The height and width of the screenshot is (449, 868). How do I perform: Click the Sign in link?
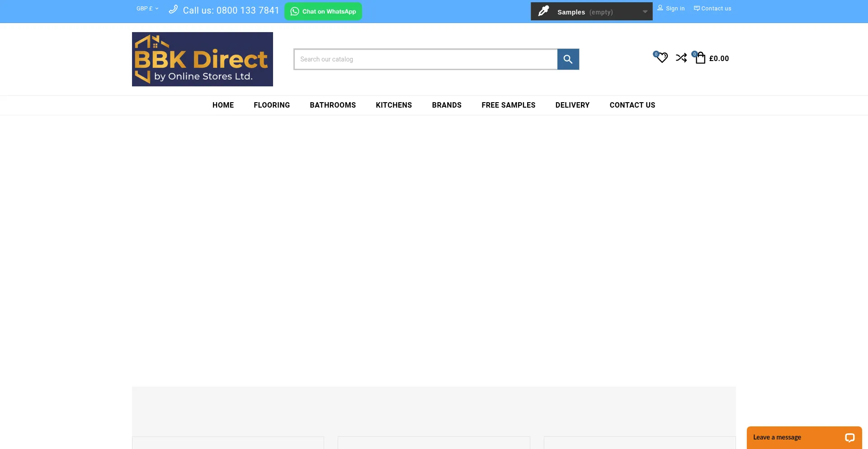click(x=671, y=9)
